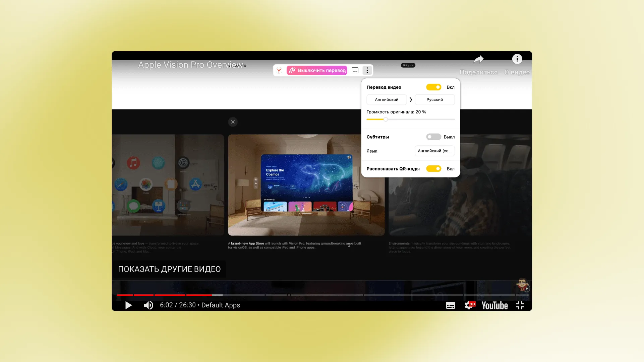Open the subtitle Язык dropdown
This screenshot has height=362, width=644.
(x=434, y=151)
